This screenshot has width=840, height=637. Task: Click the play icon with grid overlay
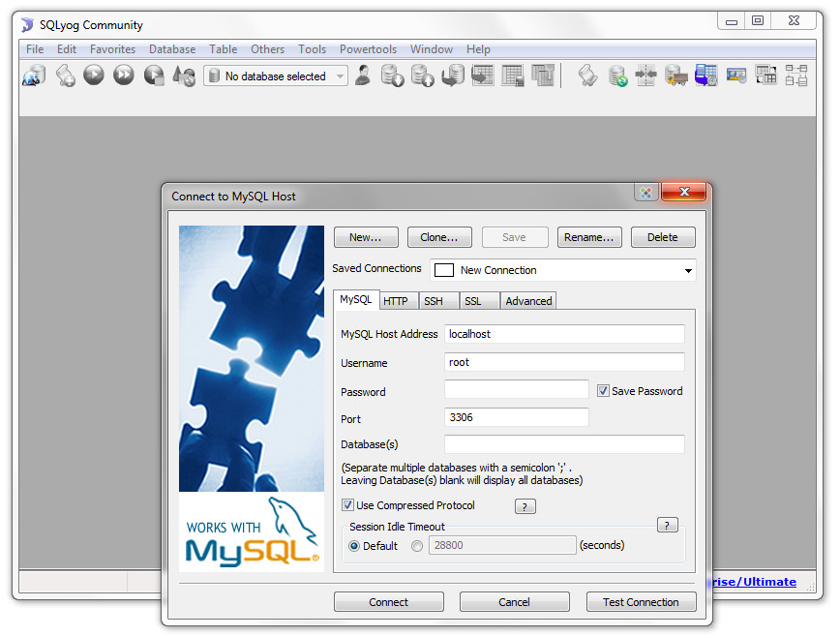(x=154, y=75)
